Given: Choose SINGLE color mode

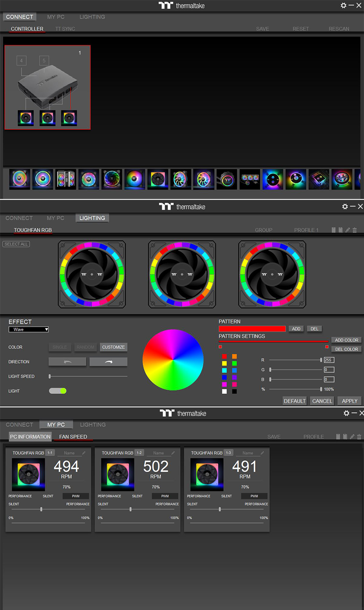Looking at the screenshot, I should [x=60, y=347].
